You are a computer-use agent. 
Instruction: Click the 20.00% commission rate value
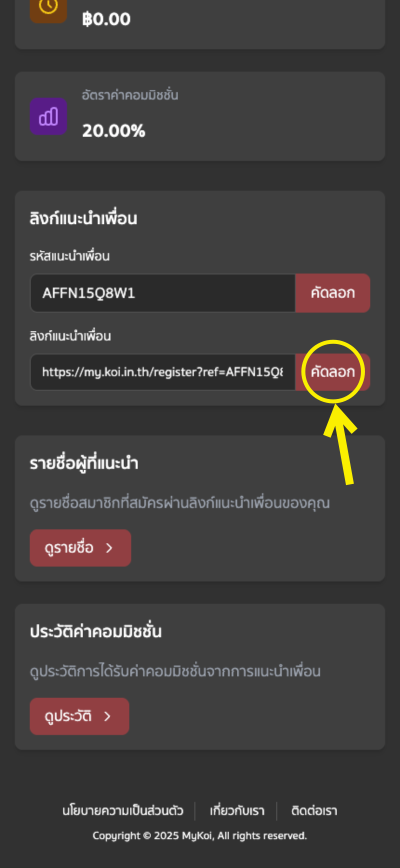coord(113,131)
